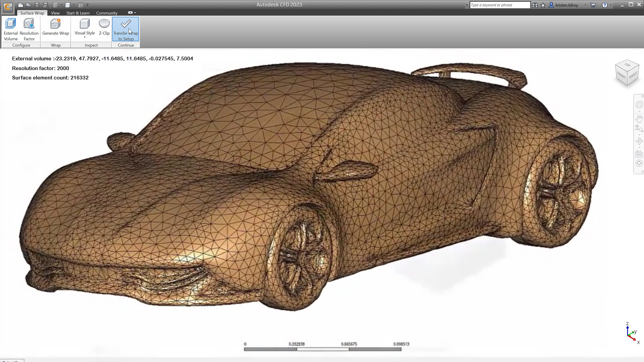
Task: Select the Orbit tool in navigation bar
Action: [639, 141]
